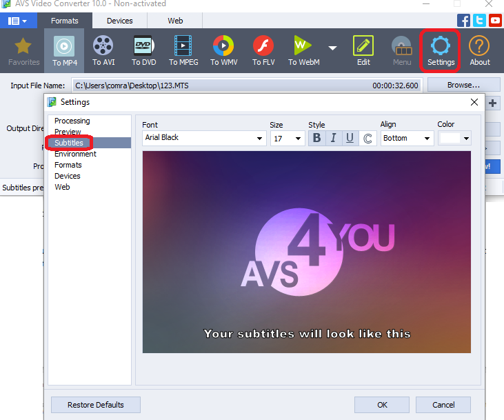504x420 pixels.
Task: Switch to the Devices tab
Action: click(119, 21)
